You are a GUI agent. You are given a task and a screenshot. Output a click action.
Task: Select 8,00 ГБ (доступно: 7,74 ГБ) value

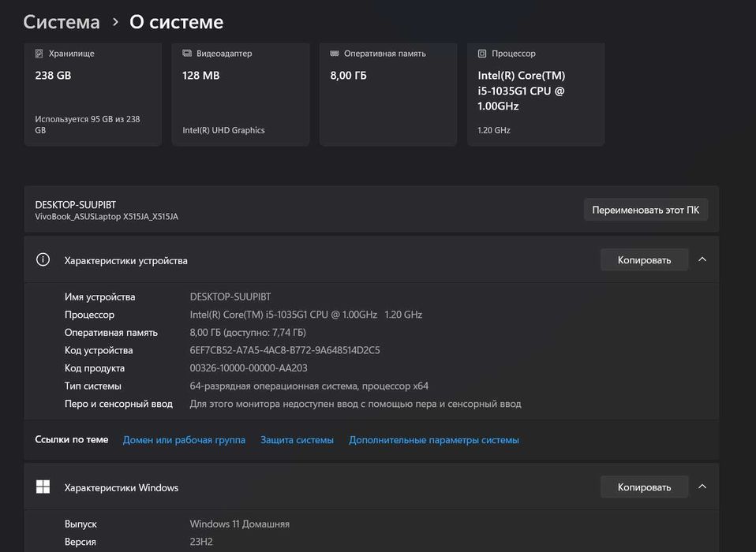248,332
